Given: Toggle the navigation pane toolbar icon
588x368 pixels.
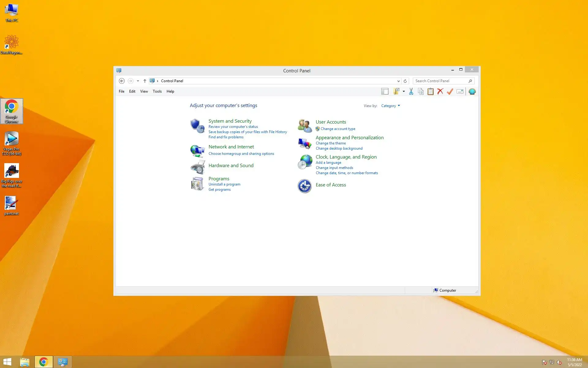Looking at the screenshot, I should click(385, 91).
